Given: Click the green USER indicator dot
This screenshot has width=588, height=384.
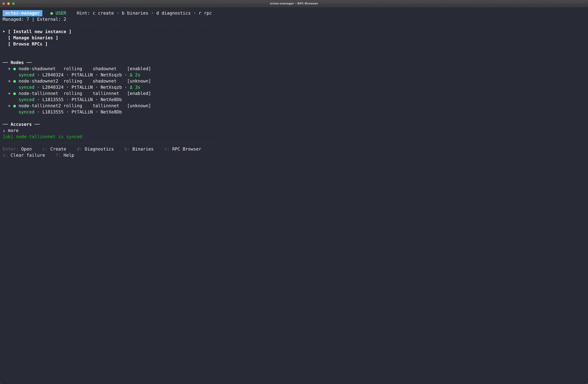Looking at the screenshot, I should [x=51, y=13].
